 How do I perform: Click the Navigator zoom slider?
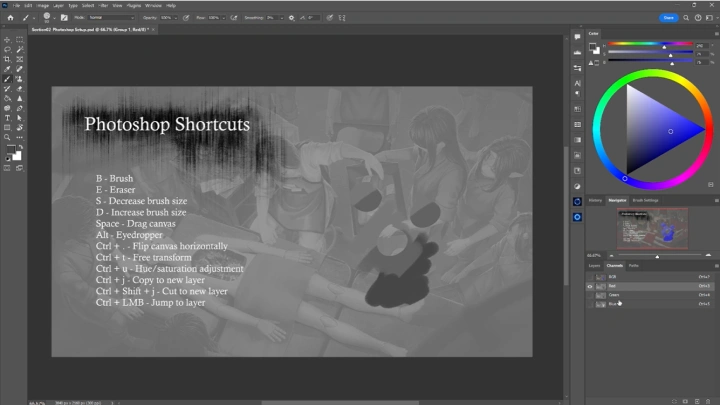click(x=659, y=255)
